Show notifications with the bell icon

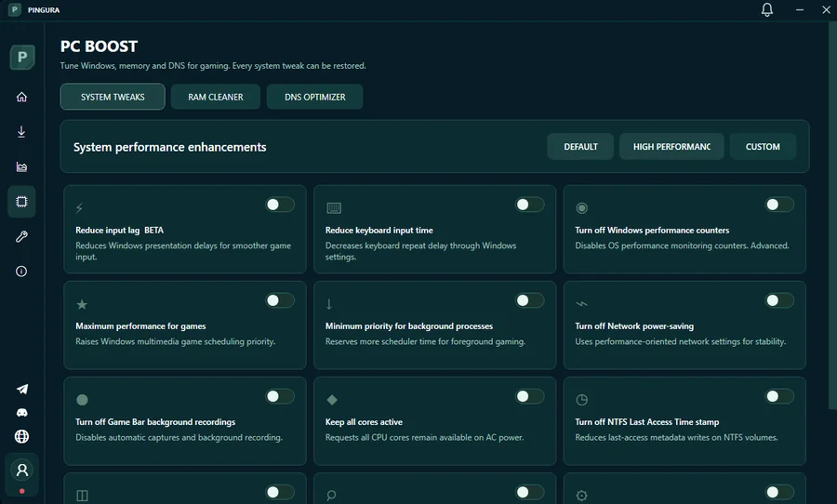[767, 9]
